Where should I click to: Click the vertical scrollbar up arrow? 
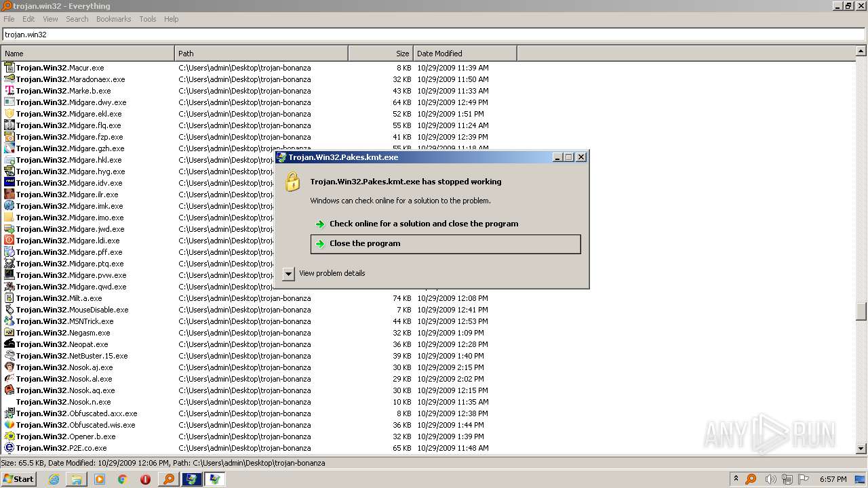[x=861, y=51]
